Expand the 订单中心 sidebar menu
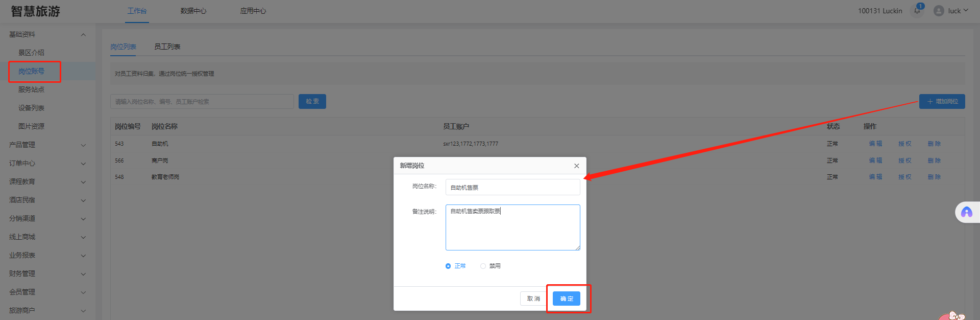Viewport: 980px width, 320px height. 83,164
